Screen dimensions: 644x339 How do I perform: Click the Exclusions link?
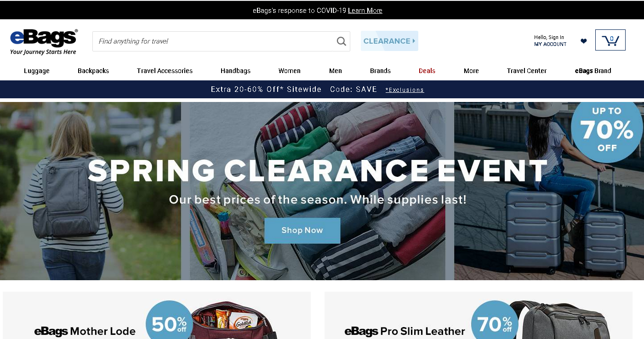405,90
